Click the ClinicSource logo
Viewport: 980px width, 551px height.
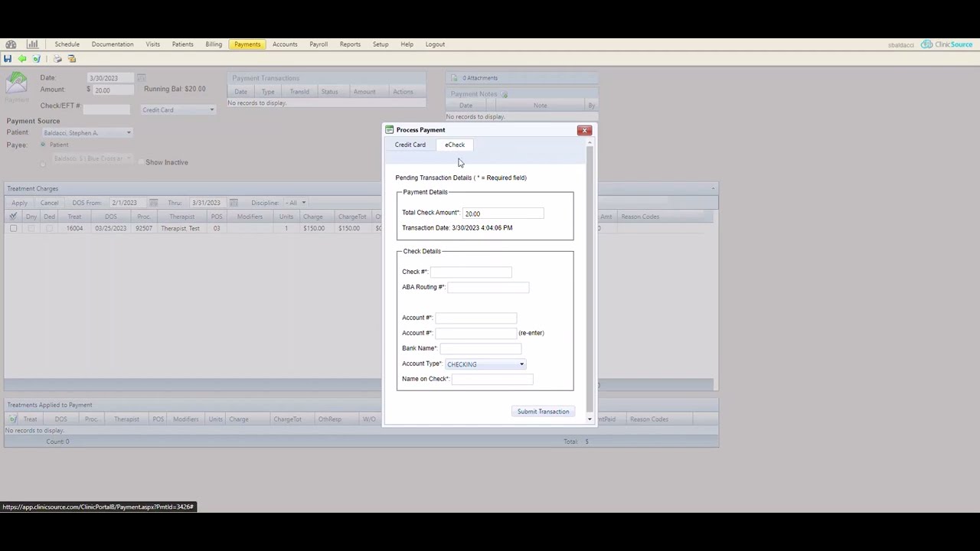pyautogui.click(x=946, y=44)
